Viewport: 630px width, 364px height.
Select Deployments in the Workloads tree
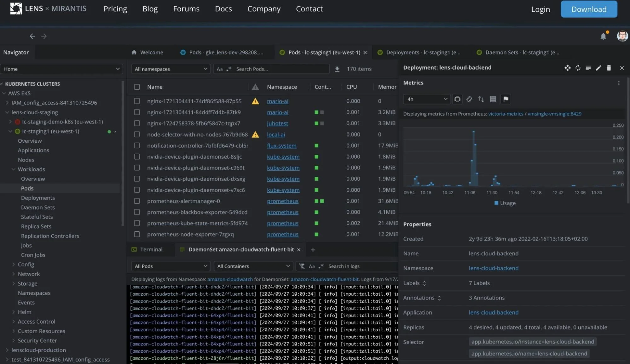pyautogui.click(x=38, y=198)
